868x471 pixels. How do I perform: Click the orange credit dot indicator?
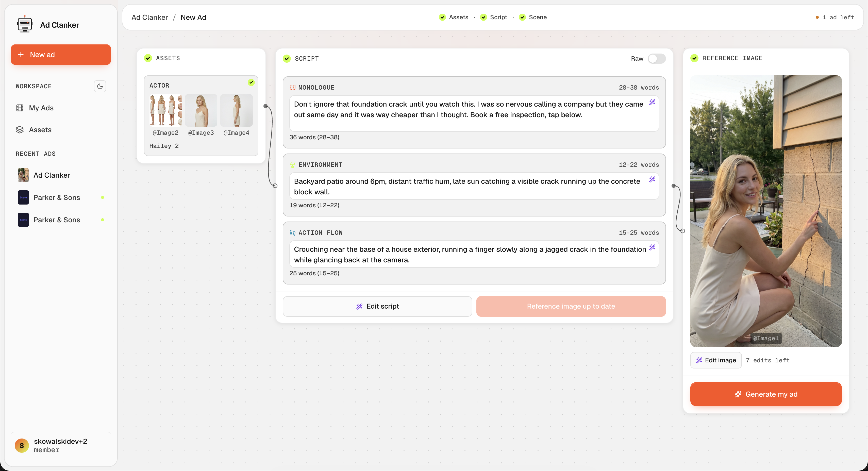tap(817, 18)
